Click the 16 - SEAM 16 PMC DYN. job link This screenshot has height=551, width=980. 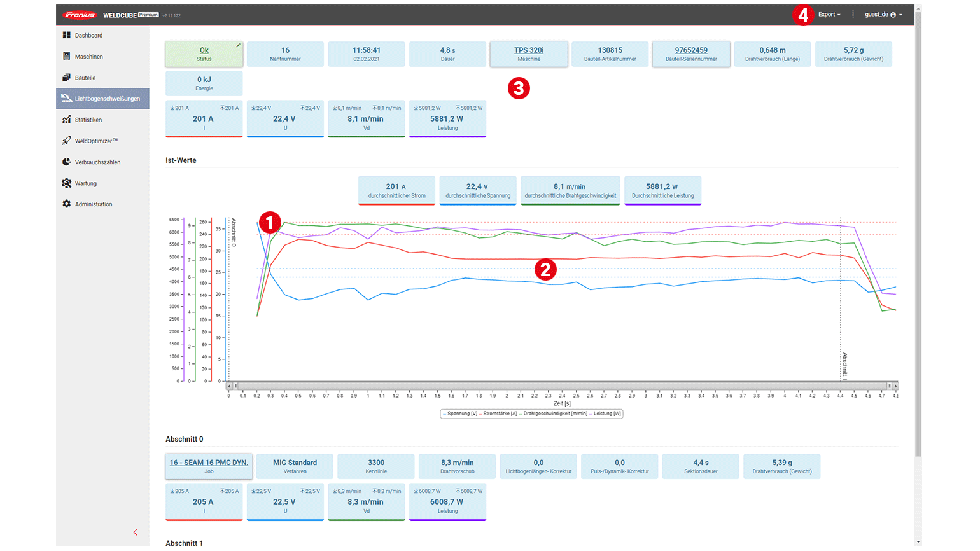point(209,463)
